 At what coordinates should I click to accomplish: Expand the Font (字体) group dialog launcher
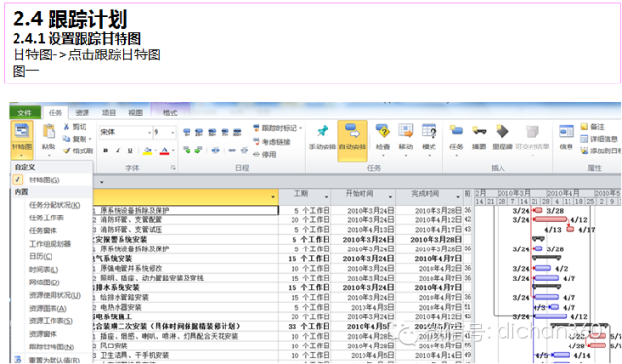pyautogui.click(x=173, y=168)
